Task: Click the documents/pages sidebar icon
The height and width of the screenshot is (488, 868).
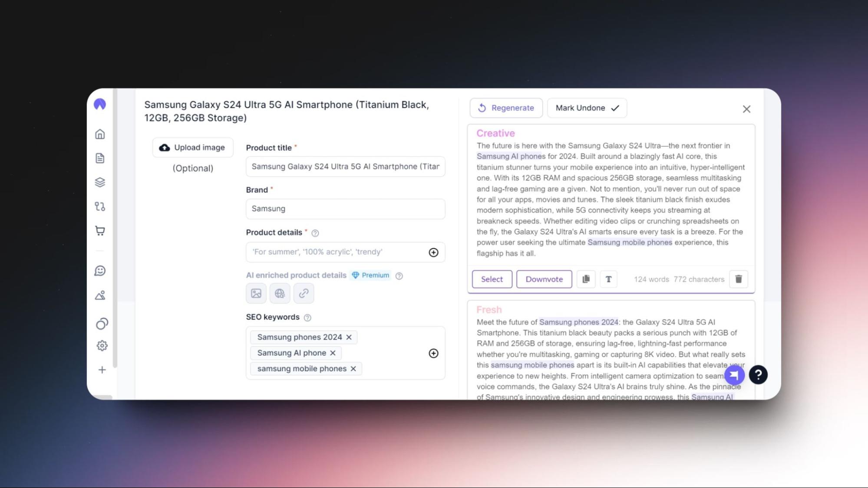Action: coord(99,158)
